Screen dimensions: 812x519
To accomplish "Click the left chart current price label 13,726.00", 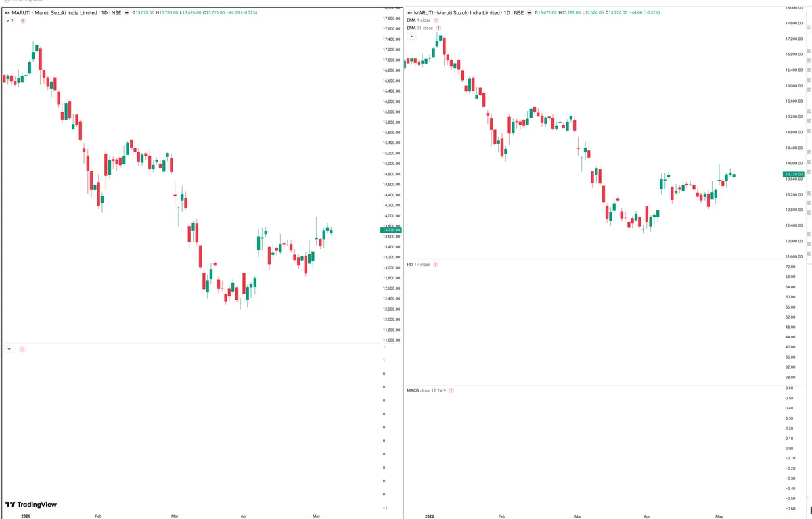I will (x=392, y=230).
